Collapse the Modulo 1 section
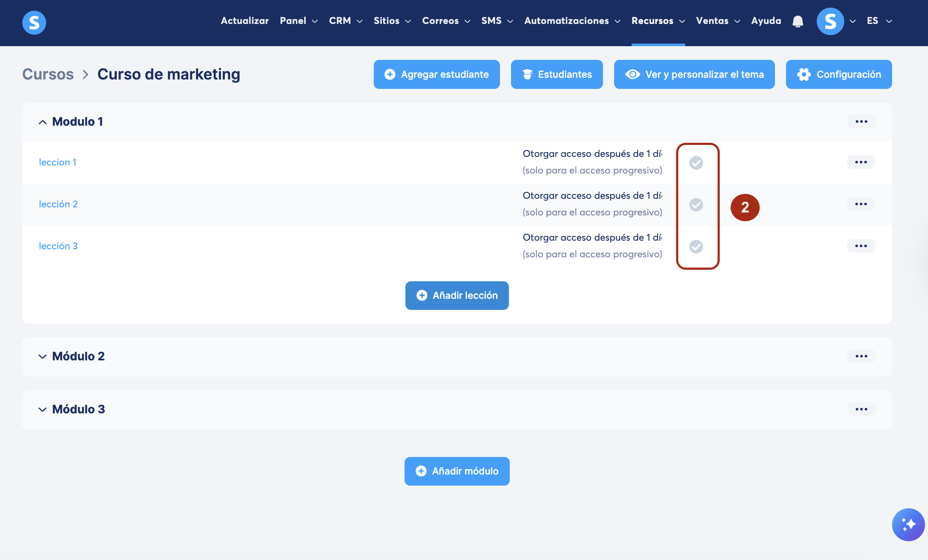This screenshot has width=928, height=560. pyautogui.click(x=42, y=122)
